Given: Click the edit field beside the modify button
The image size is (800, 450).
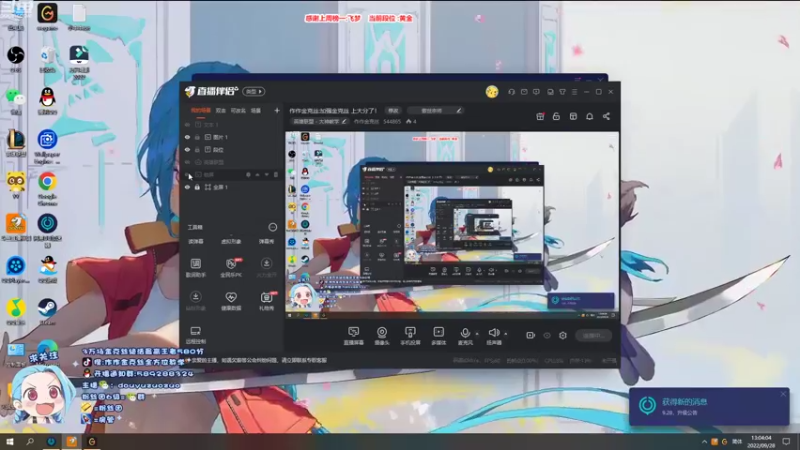Looking at the screenshot, I should [435, 110].
